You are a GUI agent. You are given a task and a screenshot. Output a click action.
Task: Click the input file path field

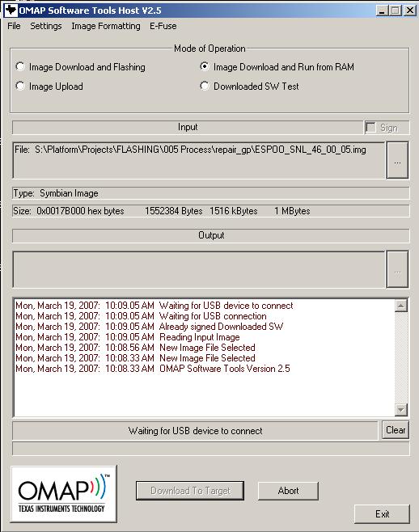coord(199,160)
